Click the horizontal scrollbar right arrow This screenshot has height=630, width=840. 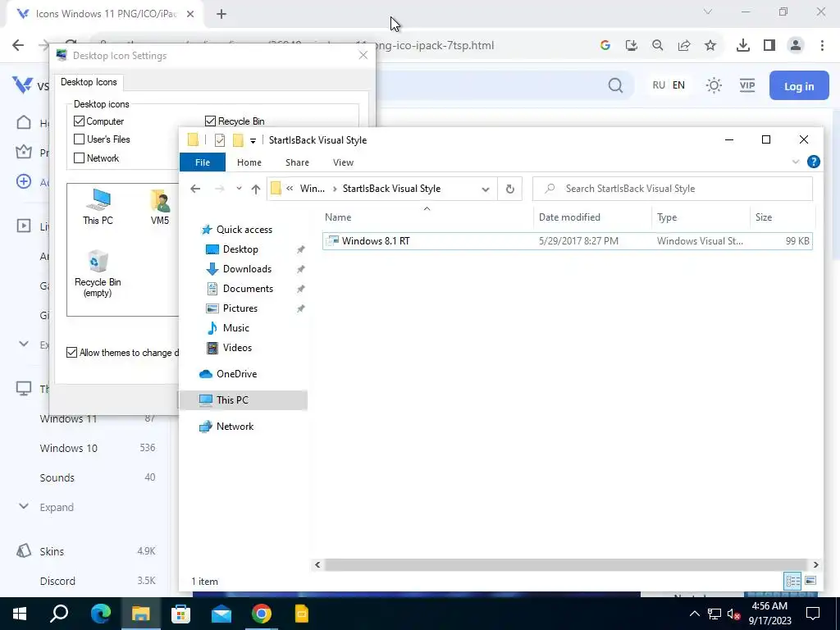(x=815, y=564)
